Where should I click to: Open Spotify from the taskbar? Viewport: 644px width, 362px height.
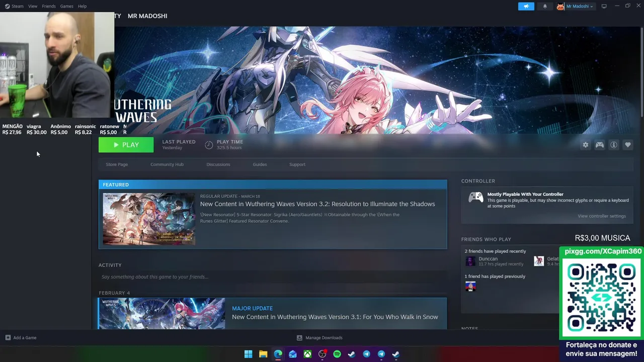337,354
